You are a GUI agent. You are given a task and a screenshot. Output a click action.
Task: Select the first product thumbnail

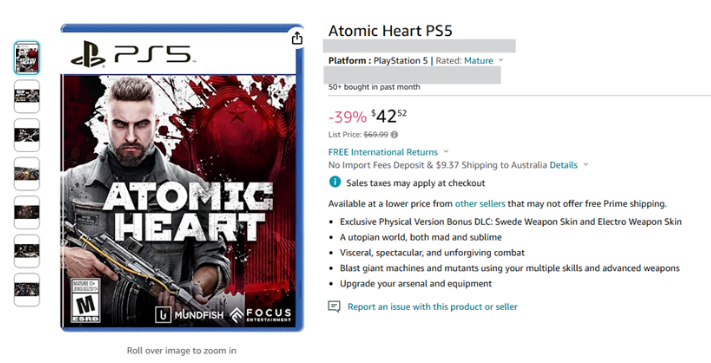(27, 58)
